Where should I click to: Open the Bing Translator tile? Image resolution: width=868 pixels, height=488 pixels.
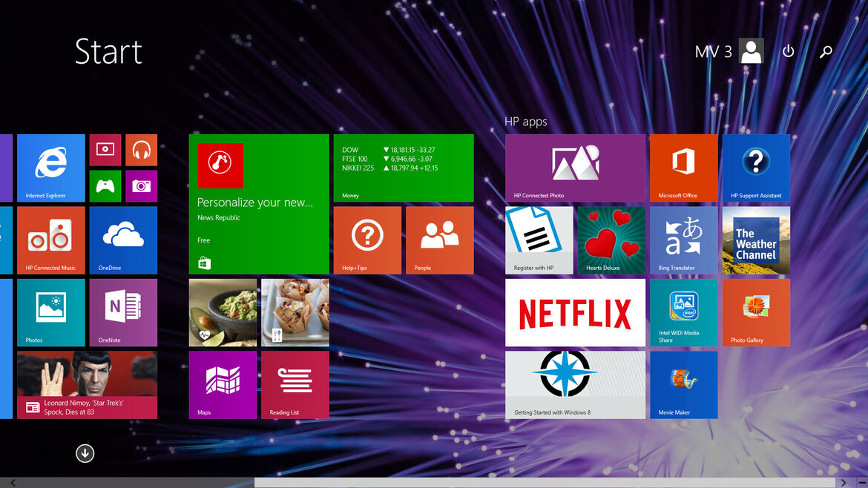pyautogui.click(x=684, y=240)
